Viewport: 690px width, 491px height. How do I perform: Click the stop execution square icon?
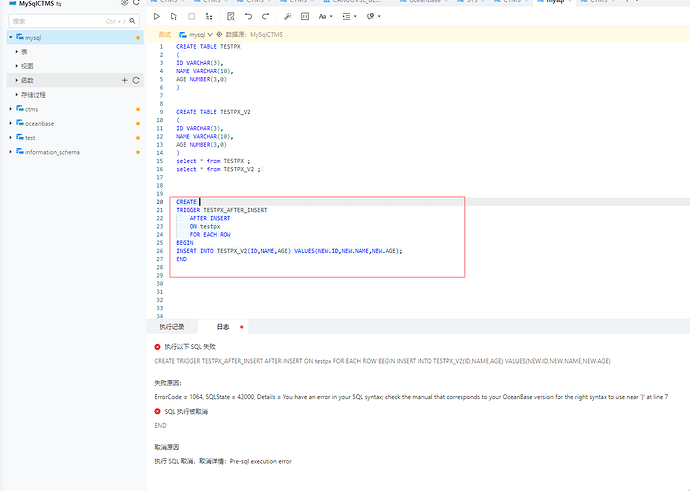[191, 16]
